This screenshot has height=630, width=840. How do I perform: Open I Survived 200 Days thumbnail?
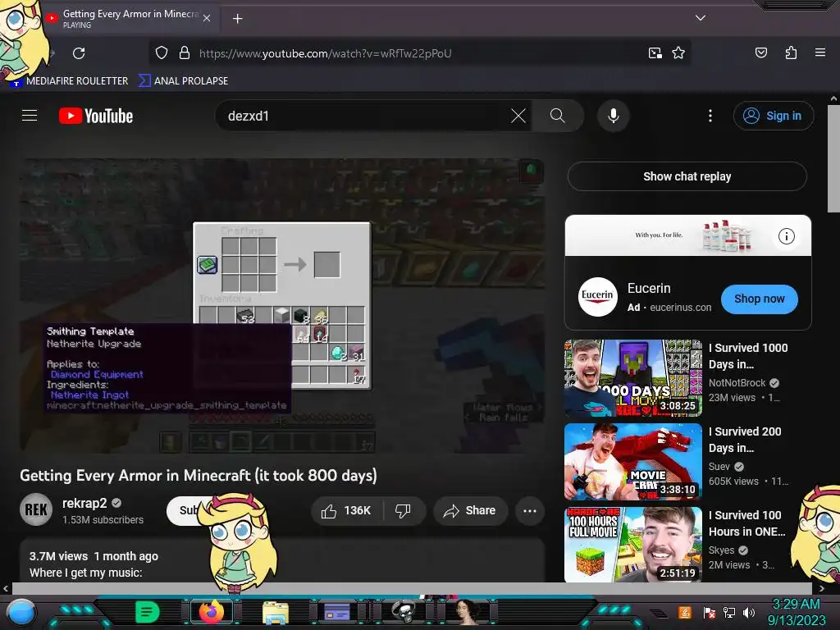coord(632,462)
